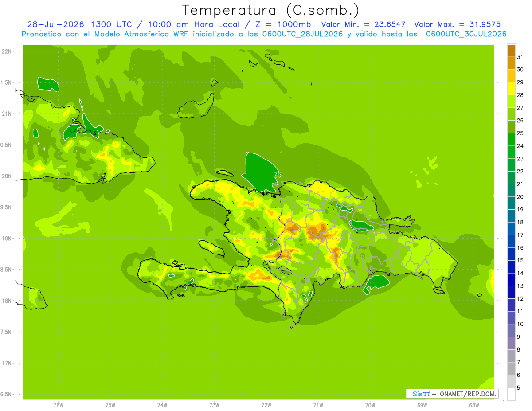532x411 pixels.
Task: Click the 21N latitude axis label
Action: pyautogui.click(x=7, y=114)
